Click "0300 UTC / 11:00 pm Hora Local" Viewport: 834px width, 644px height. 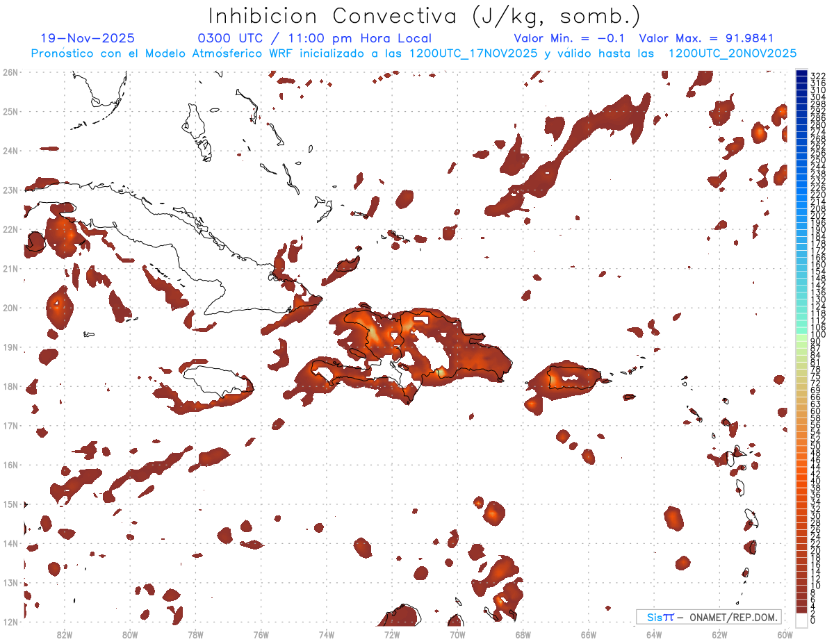[315, 39]
